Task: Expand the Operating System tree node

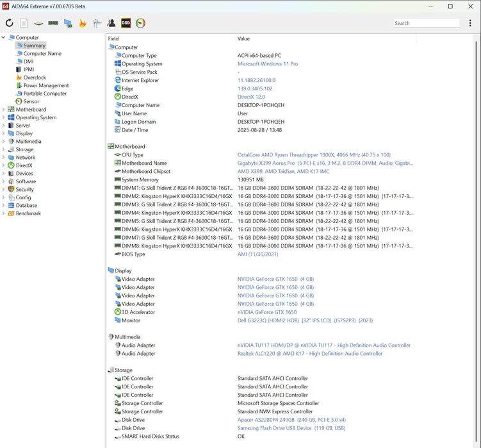Action: pos(3,117)
